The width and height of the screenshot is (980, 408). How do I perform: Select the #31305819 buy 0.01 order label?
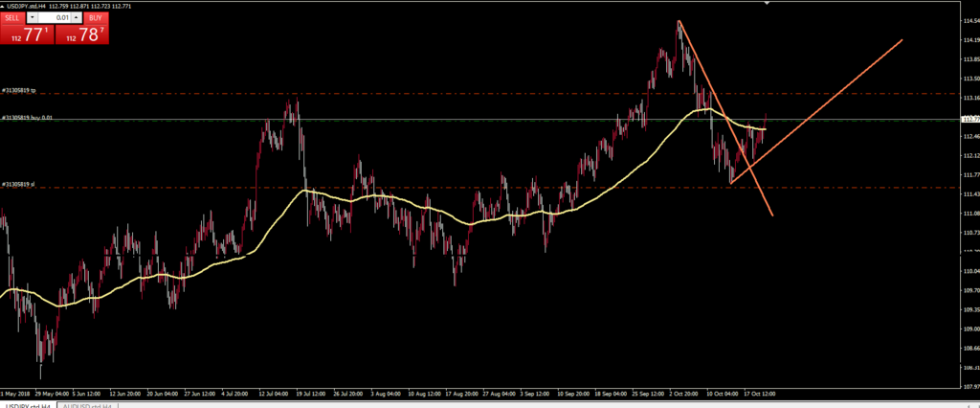pos(27,117)
